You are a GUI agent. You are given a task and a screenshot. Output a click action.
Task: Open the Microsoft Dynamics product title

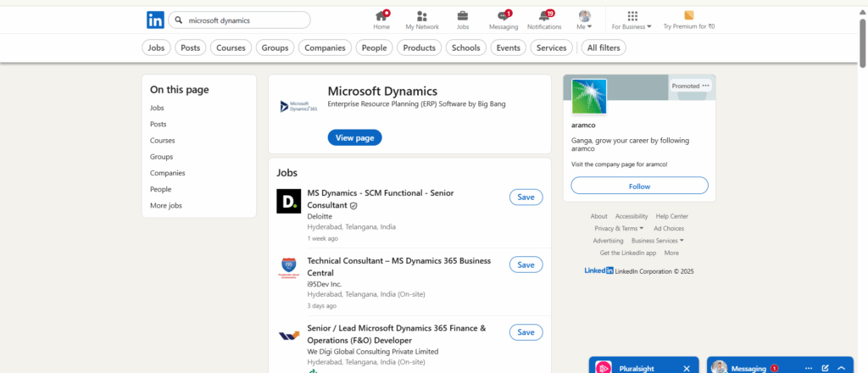point(382,92)
